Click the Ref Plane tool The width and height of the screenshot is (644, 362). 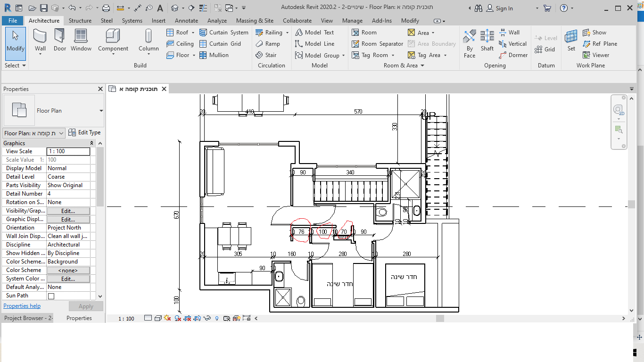coord(600,44)
